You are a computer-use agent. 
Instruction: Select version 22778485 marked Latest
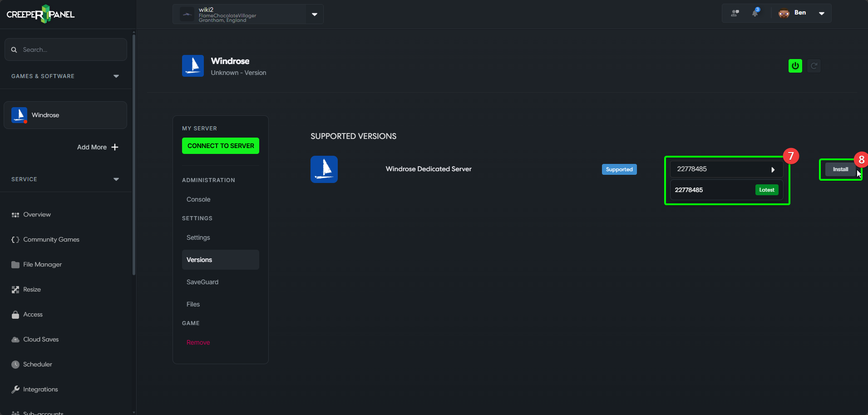coord(726,189)
